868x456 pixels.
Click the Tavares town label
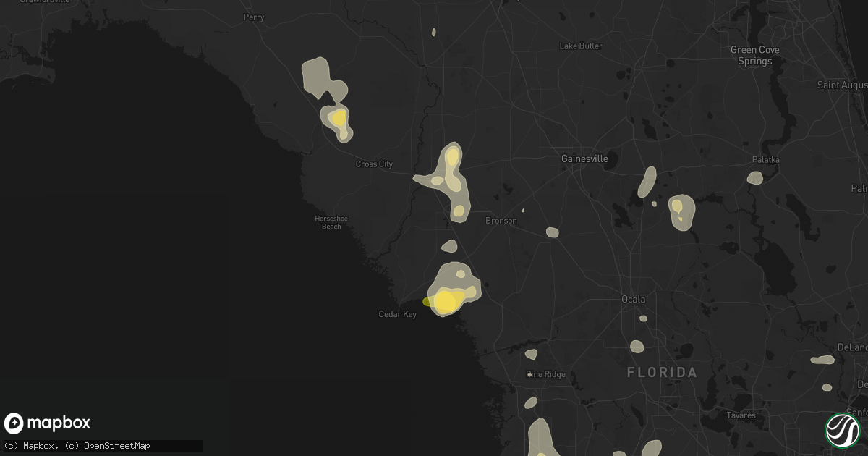coord(741,416)
